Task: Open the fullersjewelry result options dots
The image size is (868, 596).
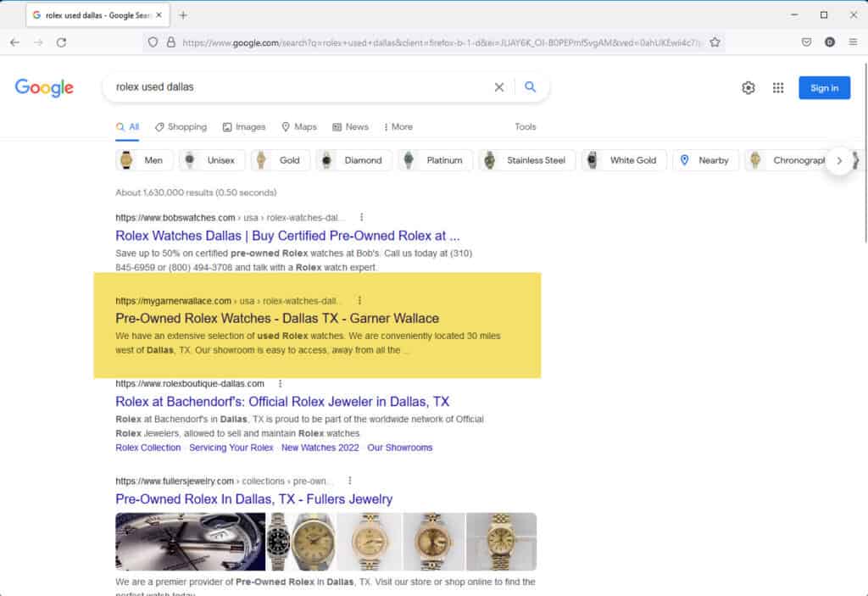Action: [350, 481]
